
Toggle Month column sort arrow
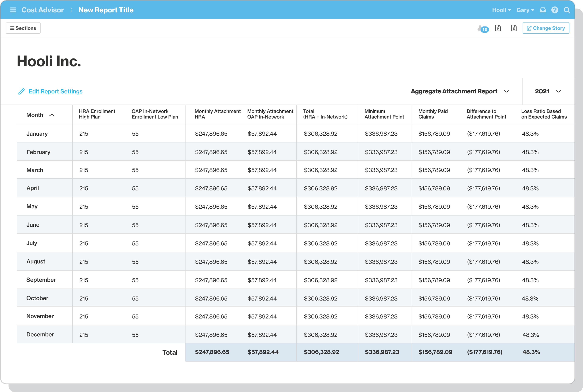click(52, 115)
